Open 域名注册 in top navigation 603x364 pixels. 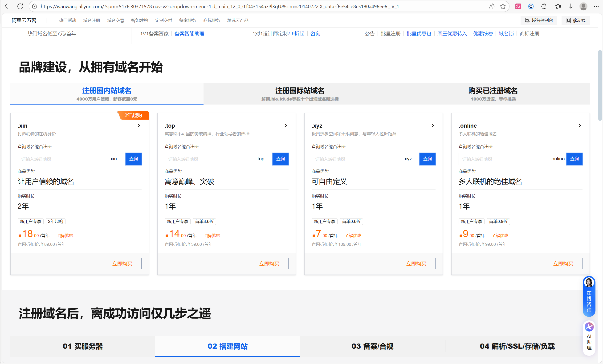pyautogui.click(x=92, y=20)
